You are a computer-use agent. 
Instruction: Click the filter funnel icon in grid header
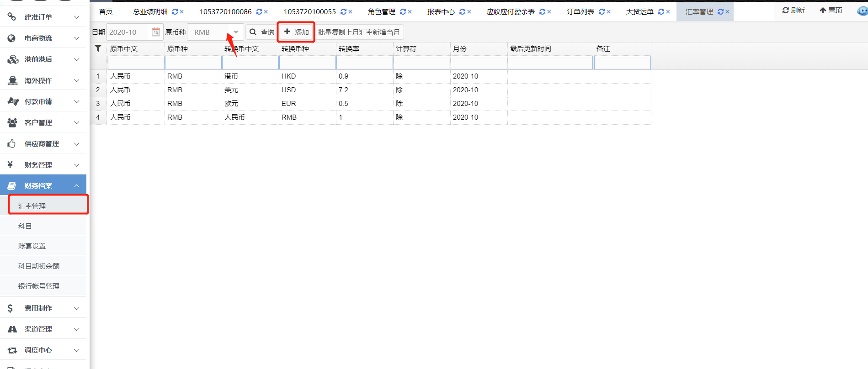98,48
